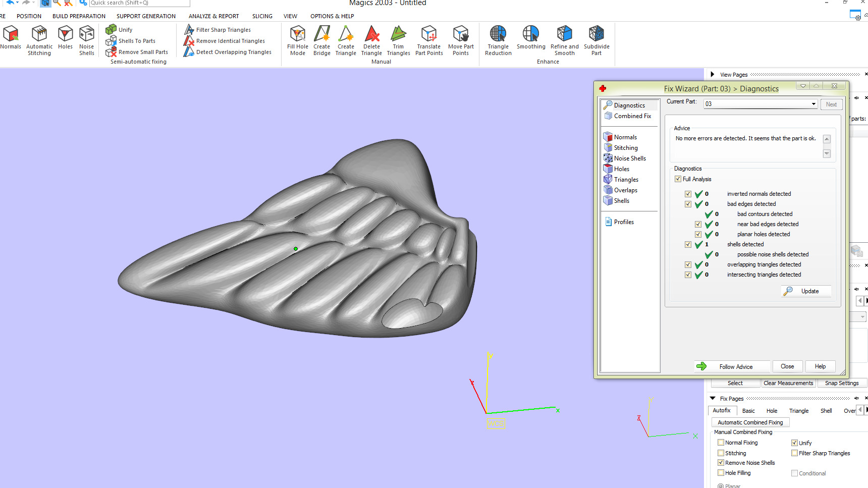Click the Clear Measurements button
868x488 pixels.
788,383
